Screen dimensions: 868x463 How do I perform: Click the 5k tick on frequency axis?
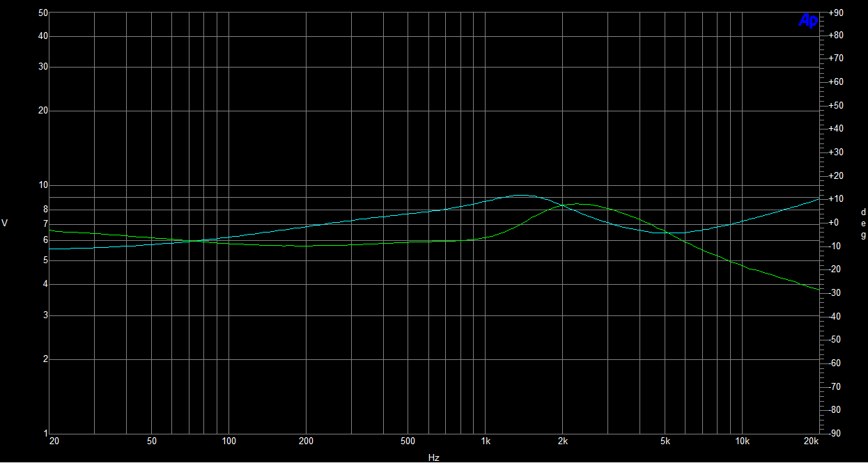click(665, 441)
